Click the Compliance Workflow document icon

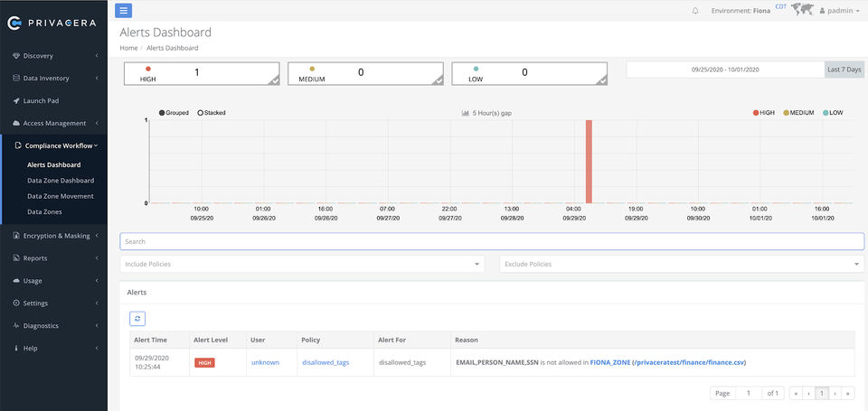18,146
